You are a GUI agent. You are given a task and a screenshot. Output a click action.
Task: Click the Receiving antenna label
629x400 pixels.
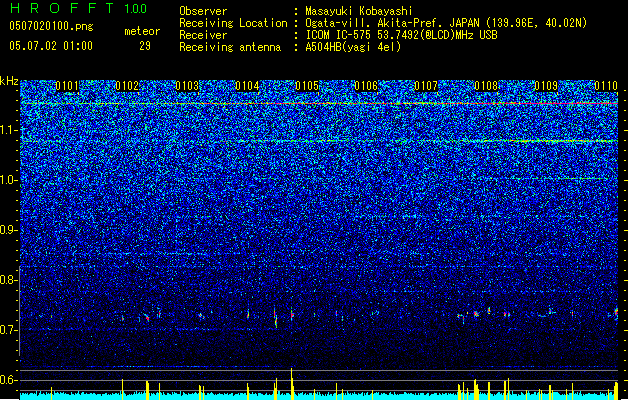(x=230, y=47)
